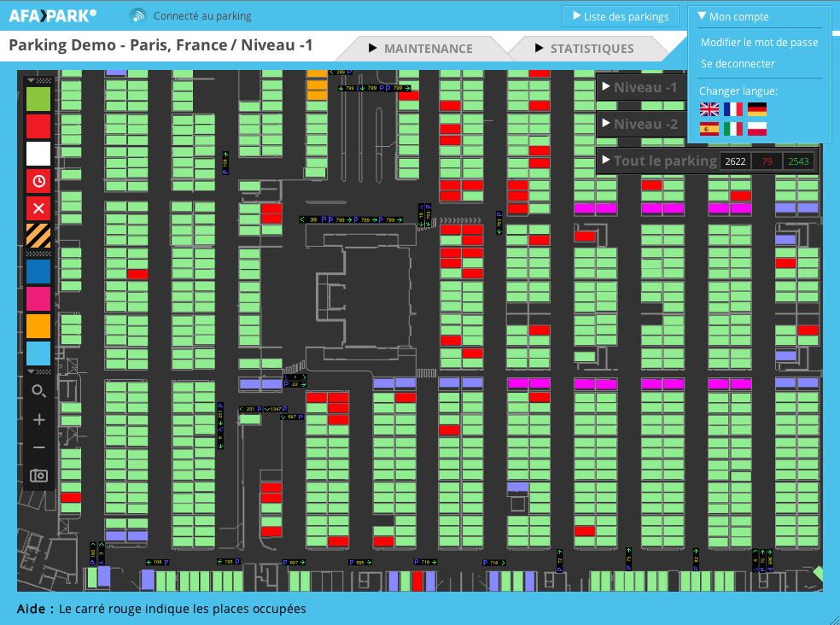Click the red X closed-spaces icon

coord(38,208)
